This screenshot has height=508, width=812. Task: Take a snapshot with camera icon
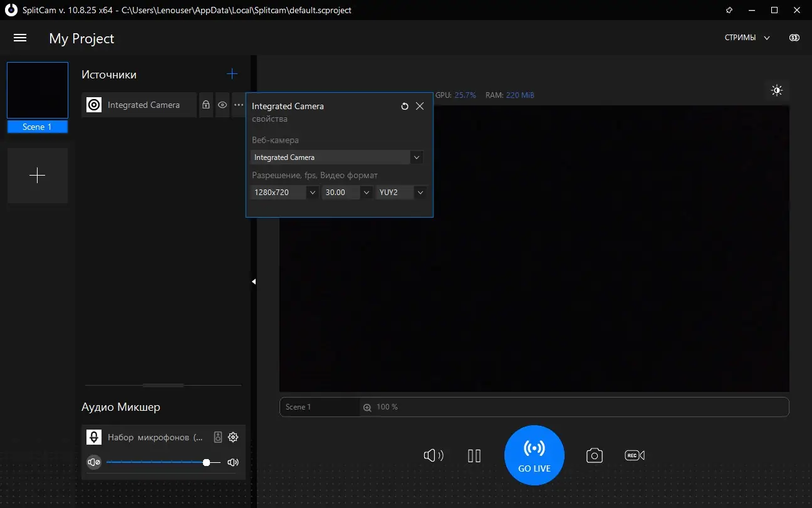594,455
